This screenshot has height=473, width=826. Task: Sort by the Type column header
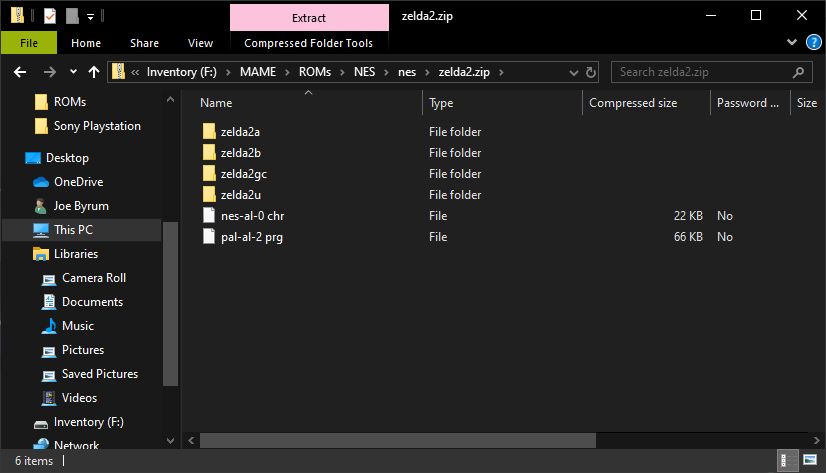[502, 103]
